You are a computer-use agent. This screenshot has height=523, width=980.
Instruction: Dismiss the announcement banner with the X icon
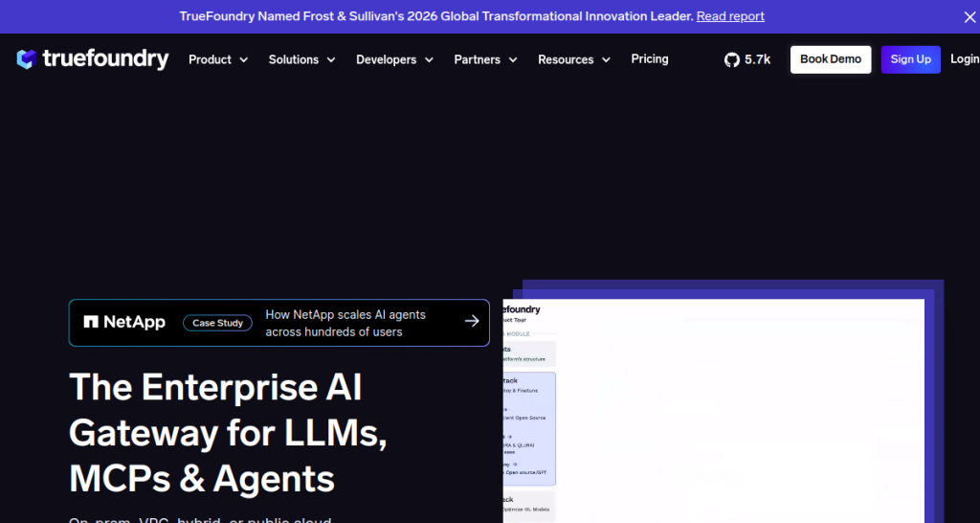click(969, 17)
